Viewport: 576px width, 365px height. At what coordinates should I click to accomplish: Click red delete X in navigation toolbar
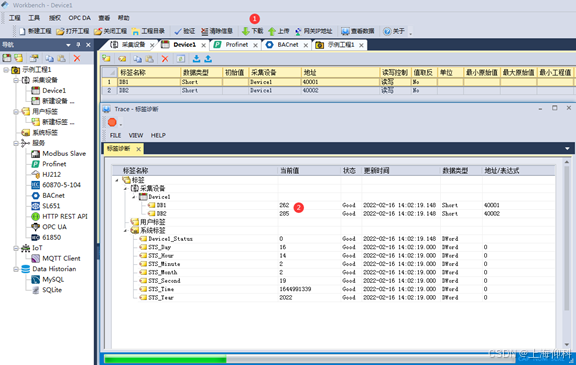pyautogui.click(x=77, y=58)
